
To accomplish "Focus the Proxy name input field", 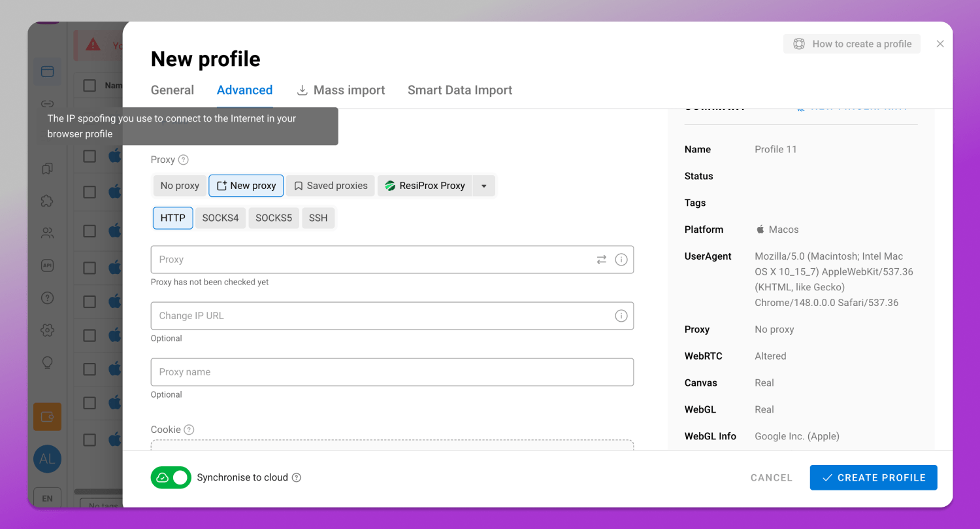I will click(392, 372).
